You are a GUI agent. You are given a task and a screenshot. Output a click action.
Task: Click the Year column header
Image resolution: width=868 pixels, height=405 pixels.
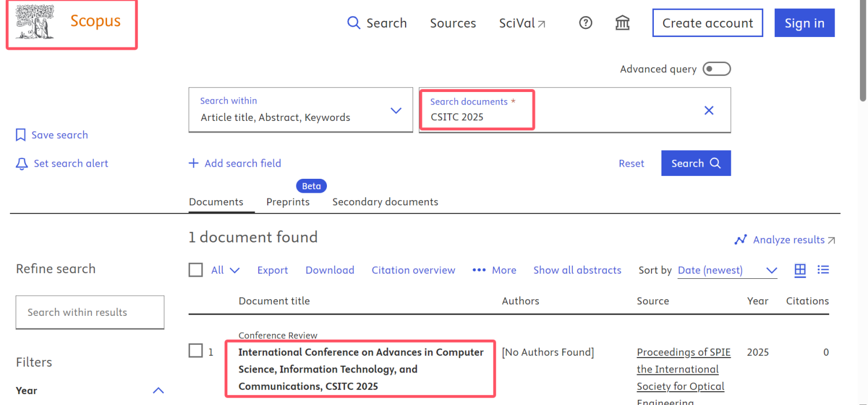pos(757,301)
